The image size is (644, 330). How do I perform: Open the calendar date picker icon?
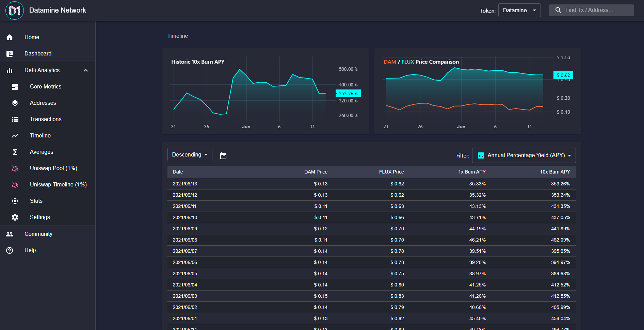pos(223,156)
